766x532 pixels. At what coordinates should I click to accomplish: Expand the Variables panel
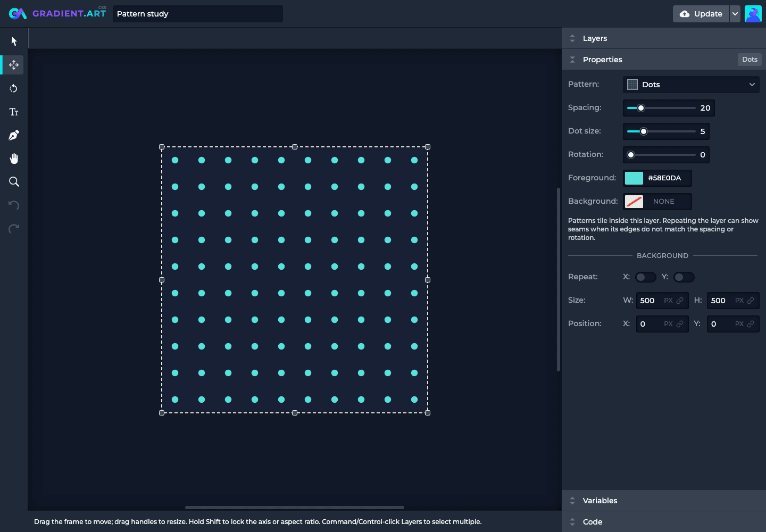point(664,501)
